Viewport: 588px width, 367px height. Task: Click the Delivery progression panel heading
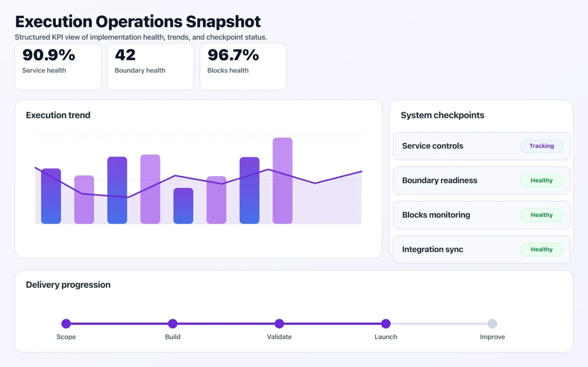point(68,284)
